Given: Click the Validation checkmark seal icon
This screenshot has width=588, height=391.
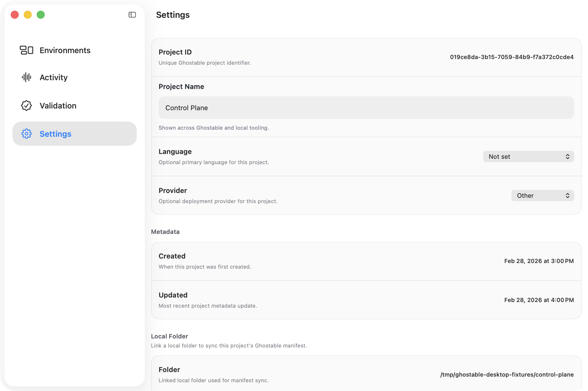Looking at the screenshot, I should (27, 106).
